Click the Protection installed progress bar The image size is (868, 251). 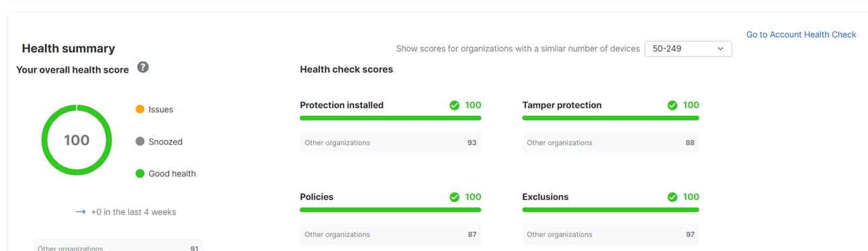pyautogui.click(x=390, y=118)
